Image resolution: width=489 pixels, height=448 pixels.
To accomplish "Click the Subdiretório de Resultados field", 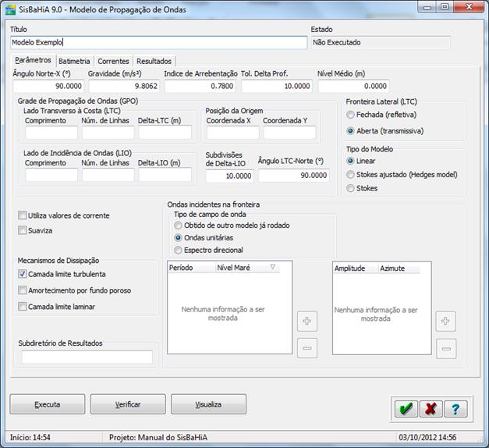I will click(x=87, y=357).
